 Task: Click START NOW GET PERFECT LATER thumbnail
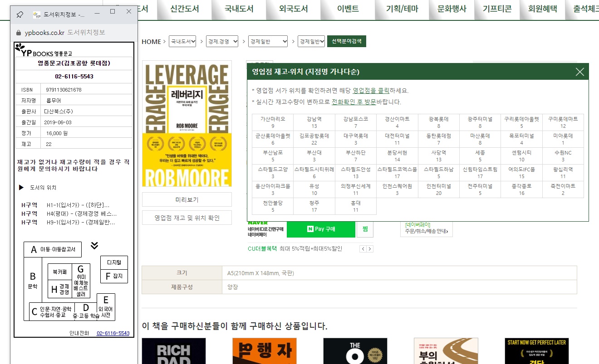[536, 351]
